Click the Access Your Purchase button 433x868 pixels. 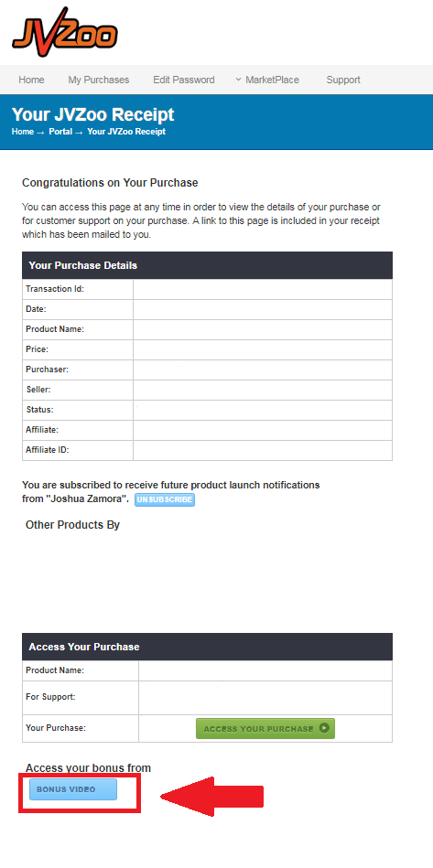coord(265,728)
